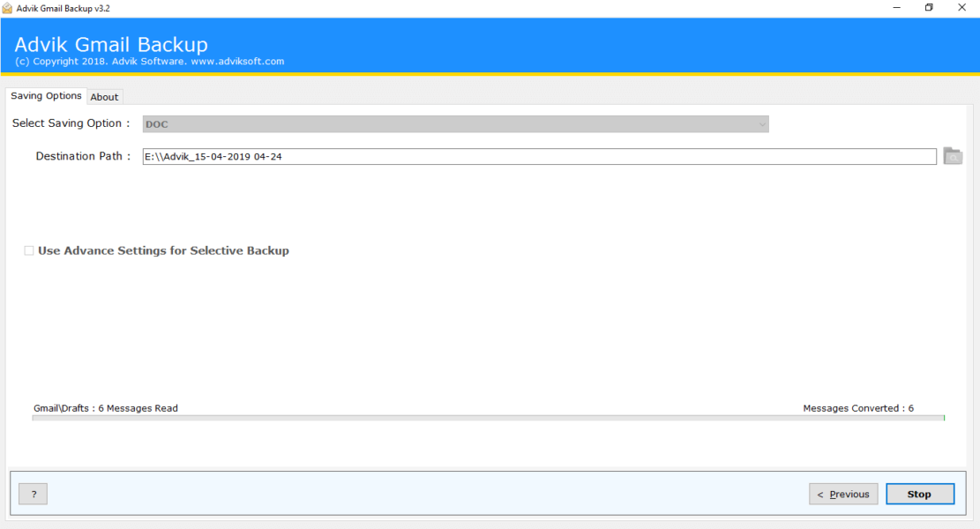The image size is (980, 529).
Task: Open the Select Saving Option DOC dropdown
Action: pos(456,123)
